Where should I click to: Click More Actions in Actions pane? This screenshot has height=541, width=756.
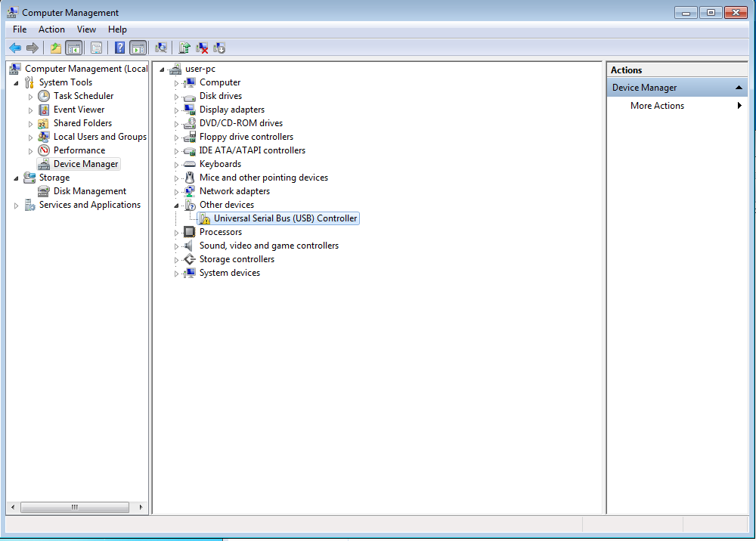pos(657,106)
